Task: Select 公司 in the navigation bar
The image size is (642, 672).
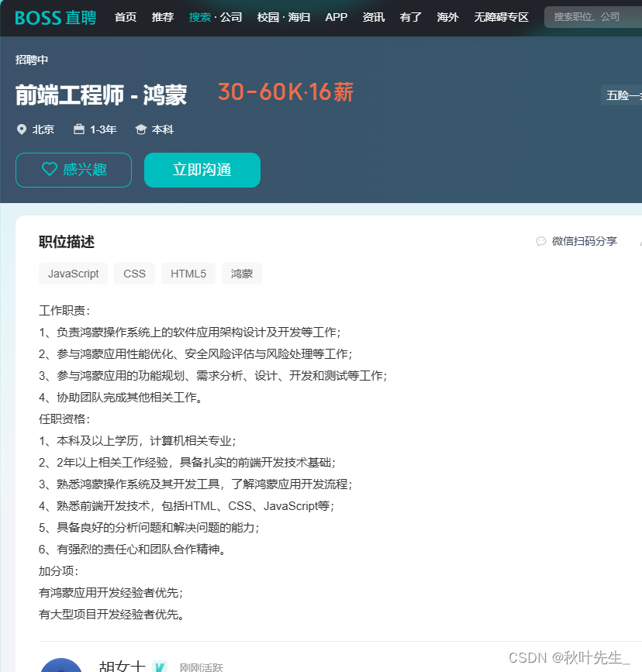Action: click(x=231, y=17)
